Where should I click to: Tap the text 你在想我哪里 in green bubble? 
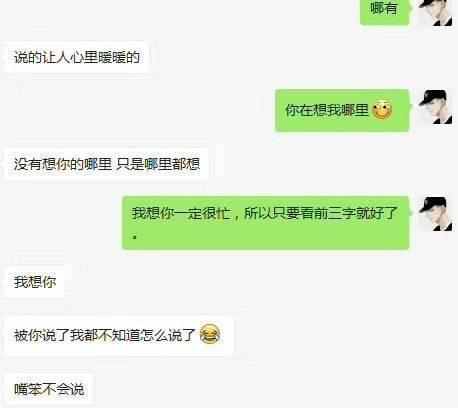pyautogui.click(x=327, y=110)
